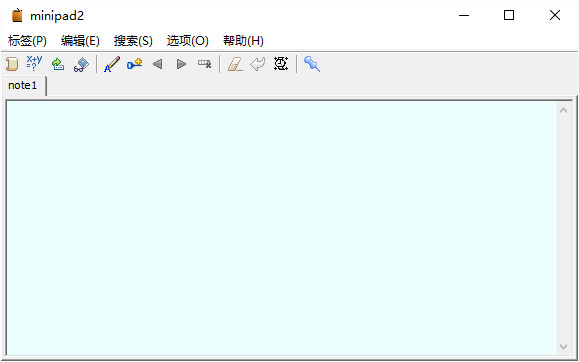Click the x+y=? calculate icon

34,64
